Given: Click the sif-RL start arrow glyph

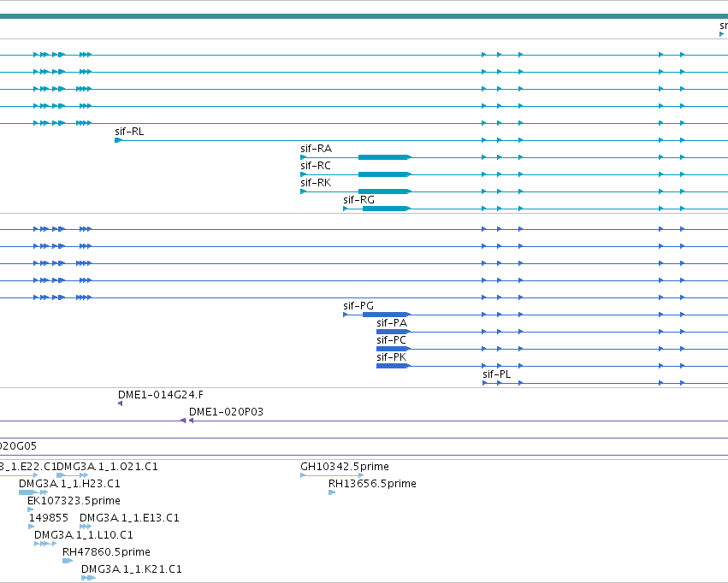Looking at the screenshot, I should pos(118,140).
